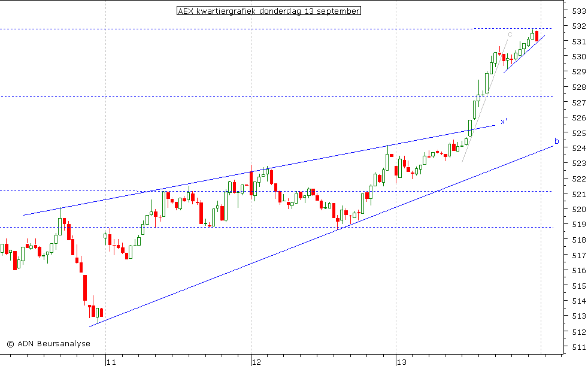Click the y-axis value 511
This screenshot has height=366, width=588.
coord(579,347)
